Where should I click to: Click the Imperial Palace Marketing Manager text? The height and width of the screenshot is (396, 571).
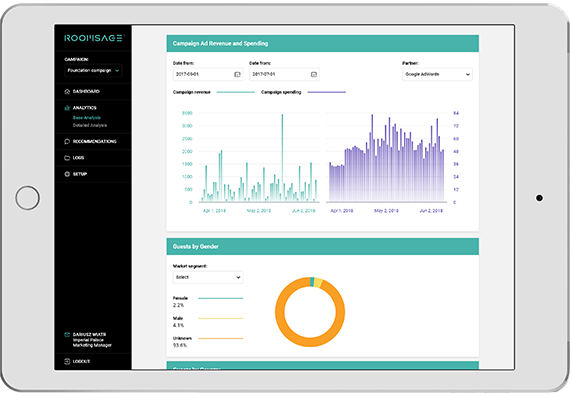[x=92, y=342]
